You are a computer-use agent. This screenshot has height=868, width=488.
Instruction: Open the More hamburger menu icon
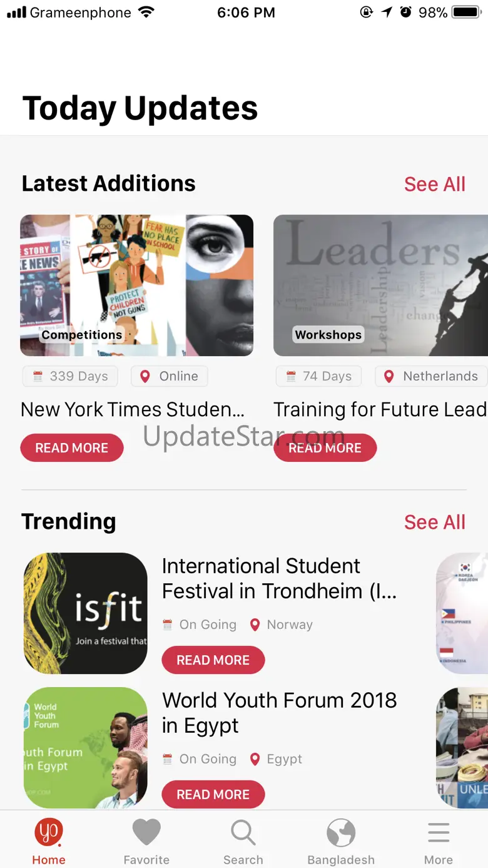point(439,833)
